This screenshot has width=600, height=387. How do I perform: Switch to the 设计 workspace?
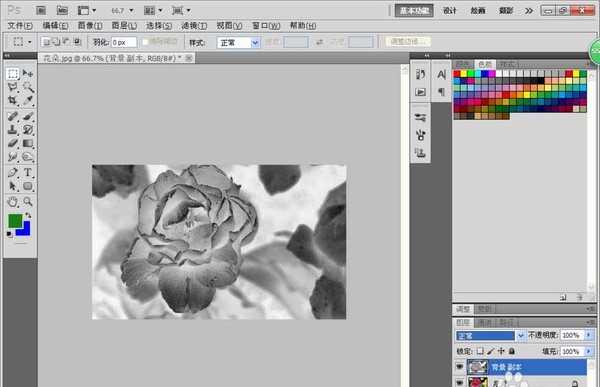(450, 11)
